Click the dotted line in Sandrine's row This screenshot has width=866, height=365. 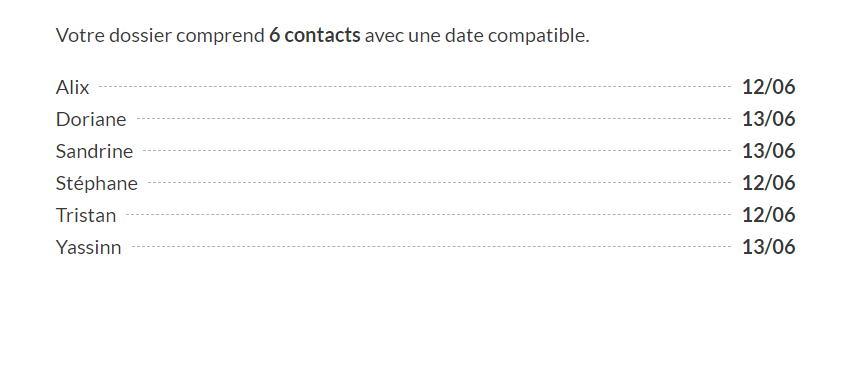(437, 151)
